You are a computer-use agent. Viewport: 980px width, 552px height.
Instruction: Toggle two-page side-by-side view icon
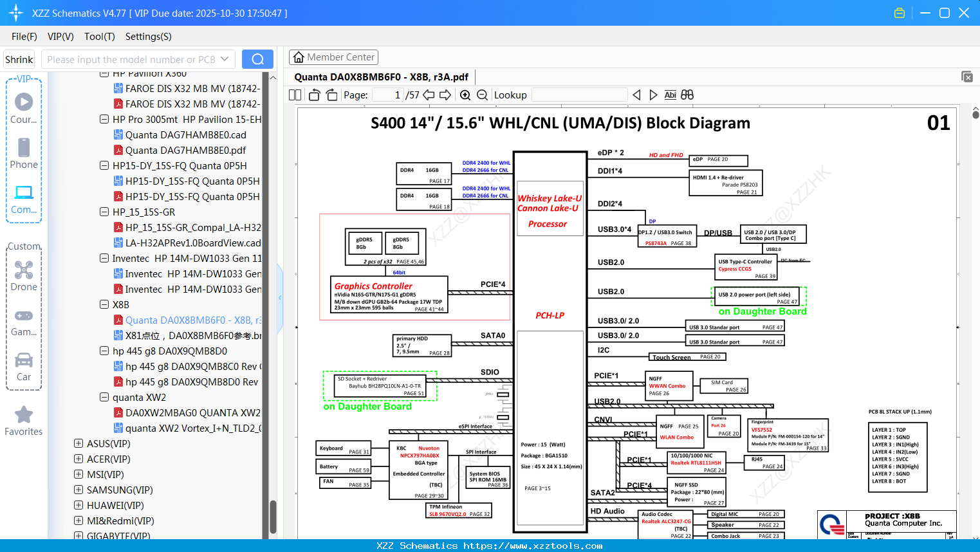(x=295, y=95)
